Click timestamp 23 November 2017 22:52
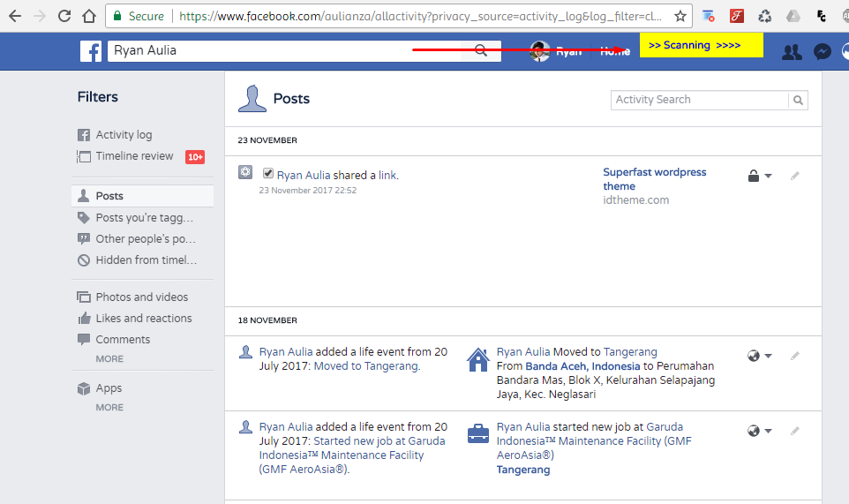The height and width of the screenshot is (504, 849). (307, 191)
